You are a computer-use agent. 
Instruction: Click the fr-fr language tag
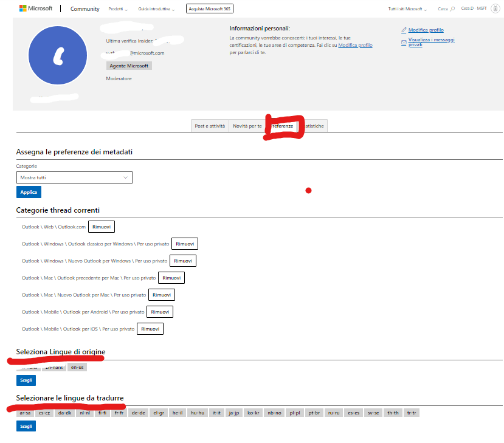(x=119, y=413)
